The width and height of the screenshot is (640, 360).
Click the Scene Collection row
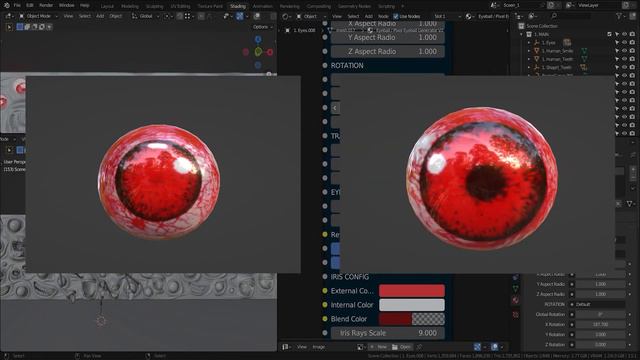[541, 26]
